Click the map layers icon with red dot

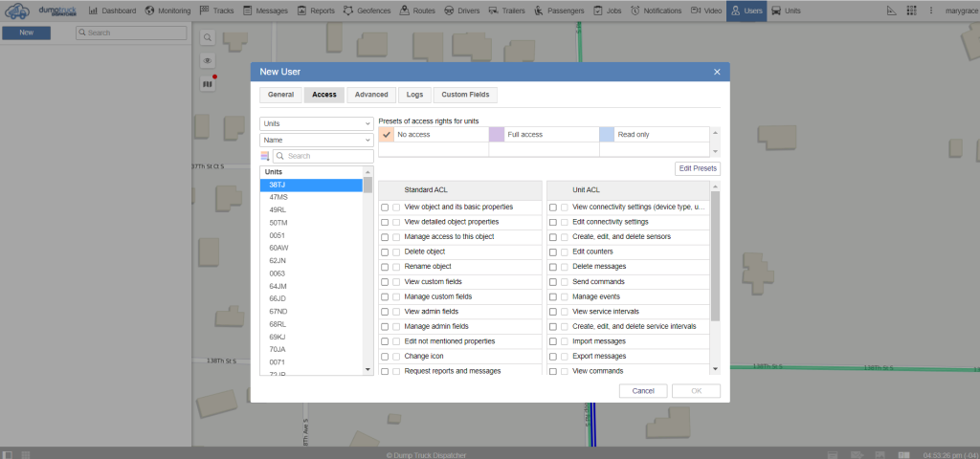[x=208, y=83]
